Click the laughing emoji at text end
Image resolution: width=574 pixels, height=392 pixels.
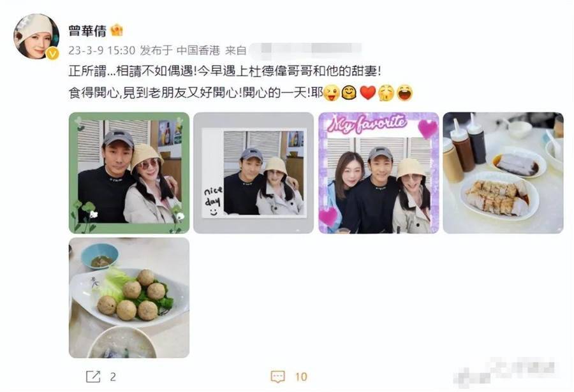404,92
